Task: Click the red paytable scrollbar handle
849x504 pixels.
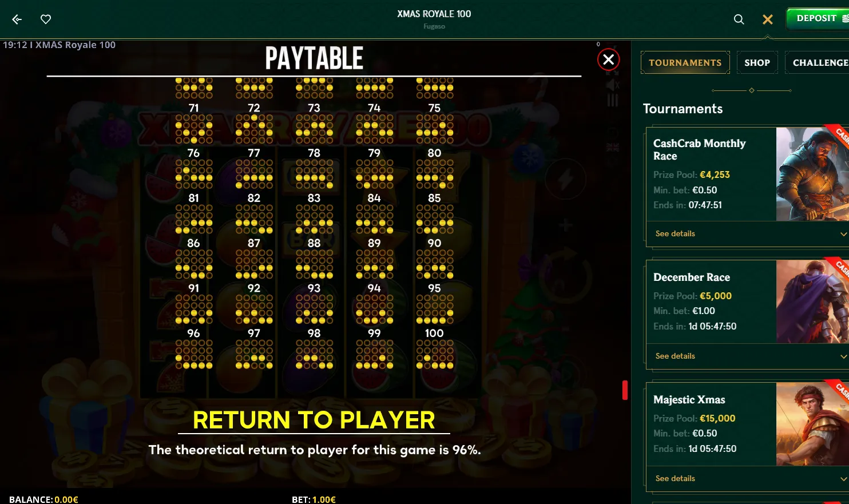Action: coord(625,390)
